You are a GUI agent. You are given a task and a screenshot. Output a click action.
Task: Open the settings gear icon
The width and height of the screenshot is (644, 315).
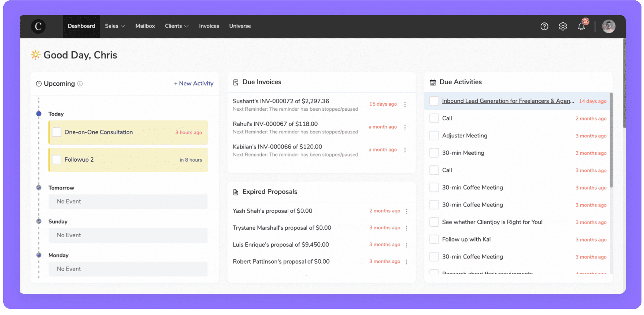(563, 26)
